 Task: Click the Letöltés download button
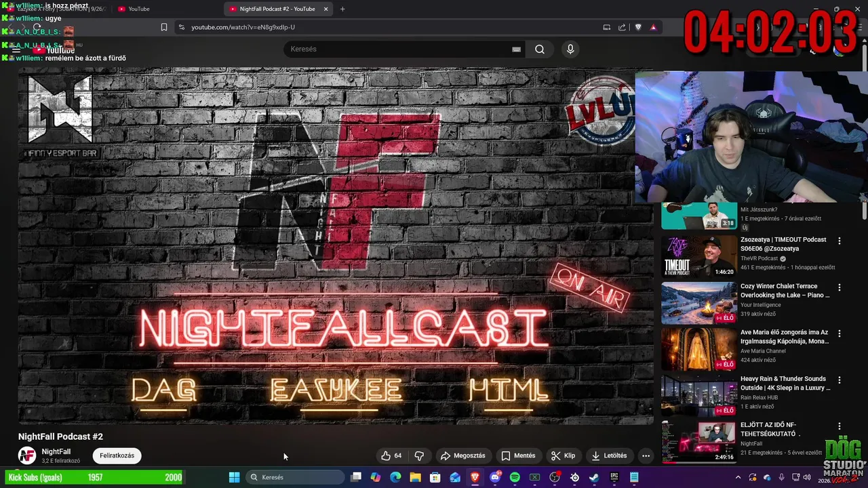(609, 455)
